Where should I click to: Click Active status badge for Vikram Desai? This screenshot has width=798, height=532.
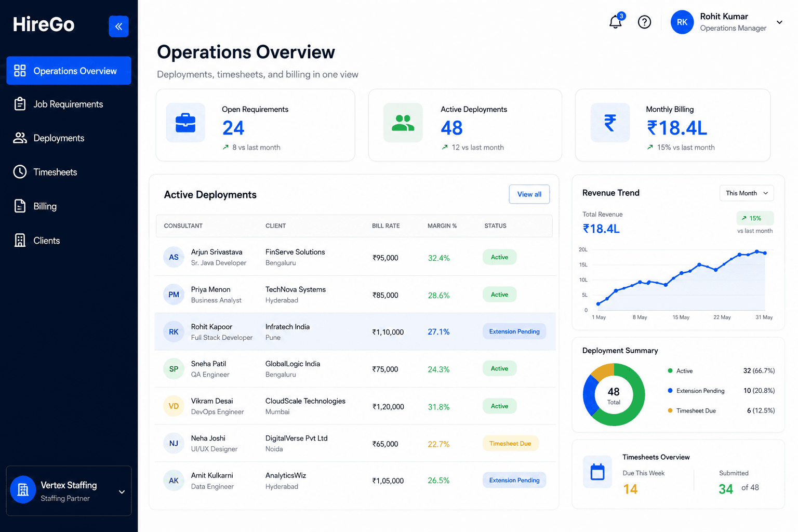pos(499,406)
